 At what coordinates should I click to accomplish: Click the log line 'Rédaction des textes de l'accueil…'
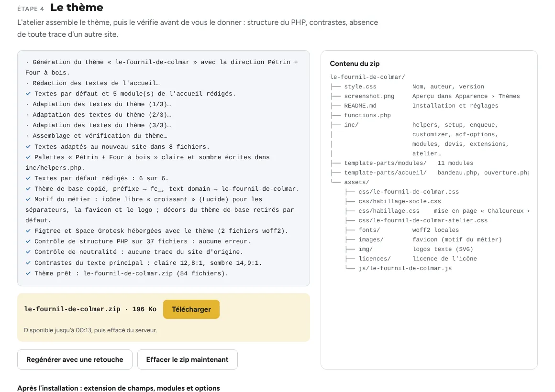(x=96, y=83)
